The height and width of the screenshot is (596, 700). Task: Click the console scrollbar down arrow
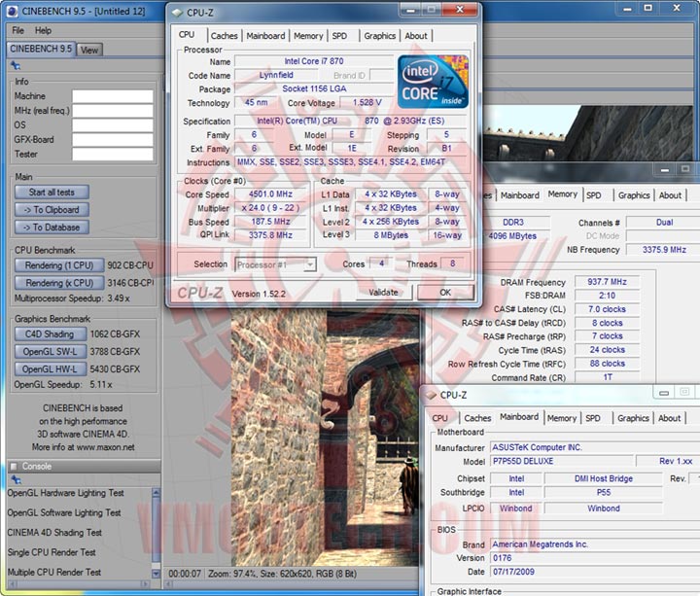pos(156,574)
